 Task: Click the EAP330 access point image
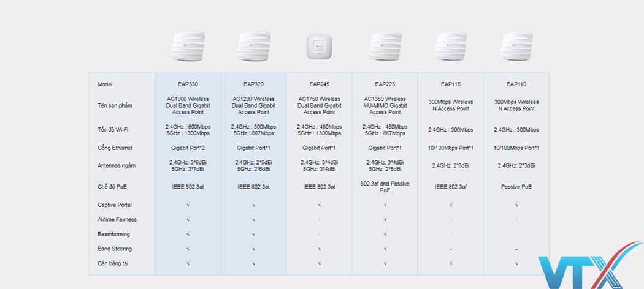[x=187, y=47]
